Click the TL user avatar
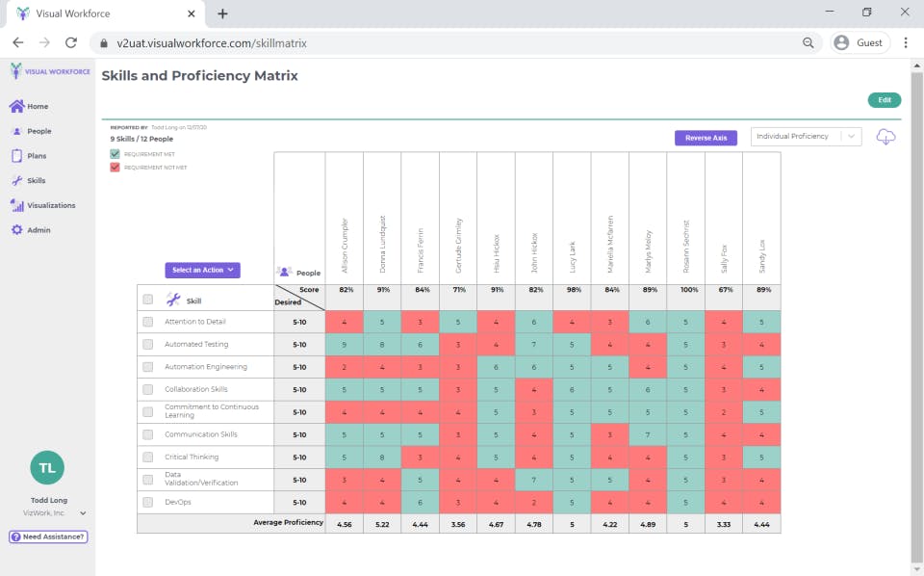The image size is (924, 576). click(47, 467)
